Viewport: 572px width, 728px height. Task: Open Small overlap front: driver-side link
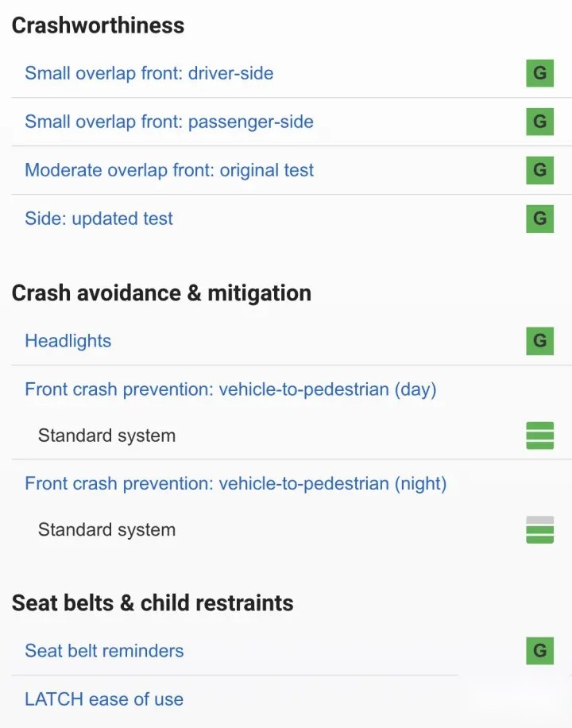click(149, 73)
